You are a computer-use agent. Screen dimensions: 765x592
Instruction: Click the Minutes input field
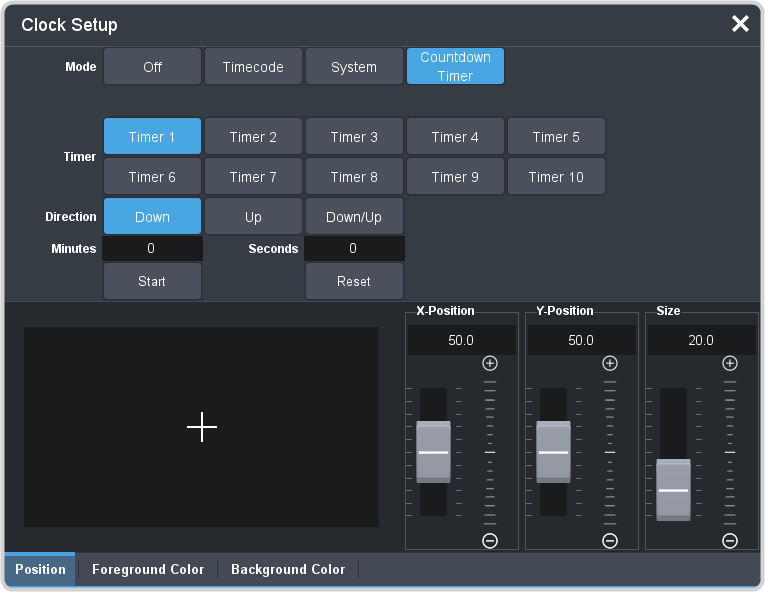tap(152, 248)
